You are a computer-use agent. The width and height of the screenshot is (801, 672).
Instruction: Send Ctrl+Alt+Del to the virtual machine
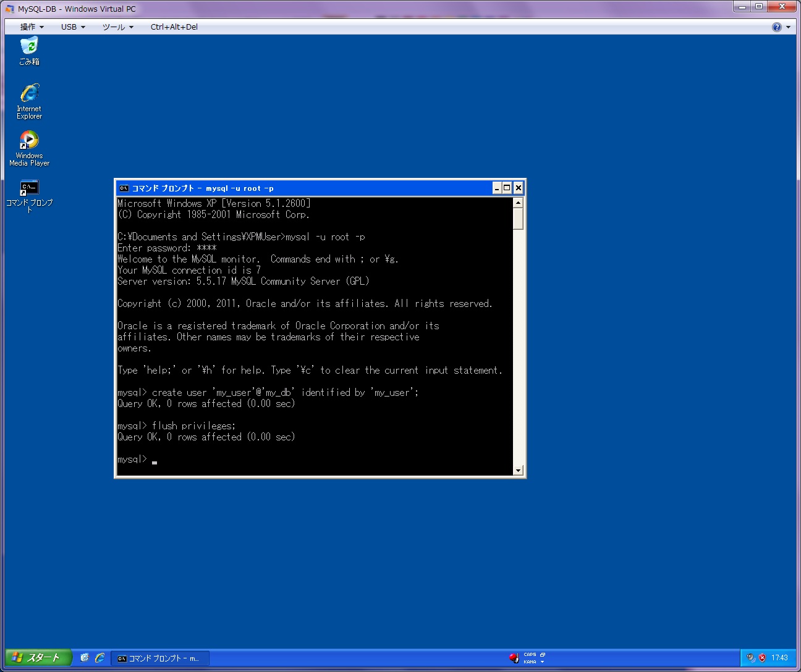click(x=174, y=27)
